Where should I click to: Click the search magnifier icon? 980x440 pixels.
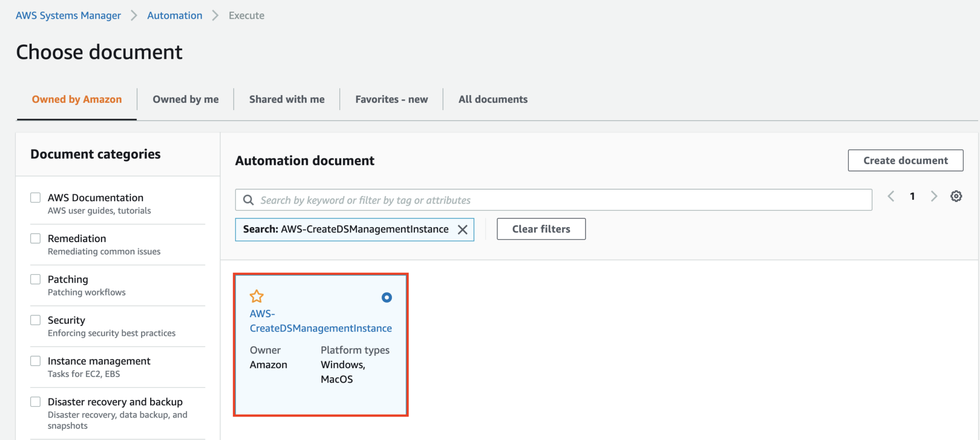click(x=248, y=200)
